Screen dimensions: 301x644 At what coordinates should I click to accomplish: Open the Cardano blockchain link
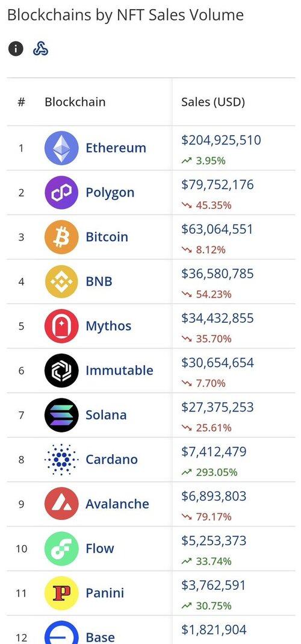(x=112, y=459)
